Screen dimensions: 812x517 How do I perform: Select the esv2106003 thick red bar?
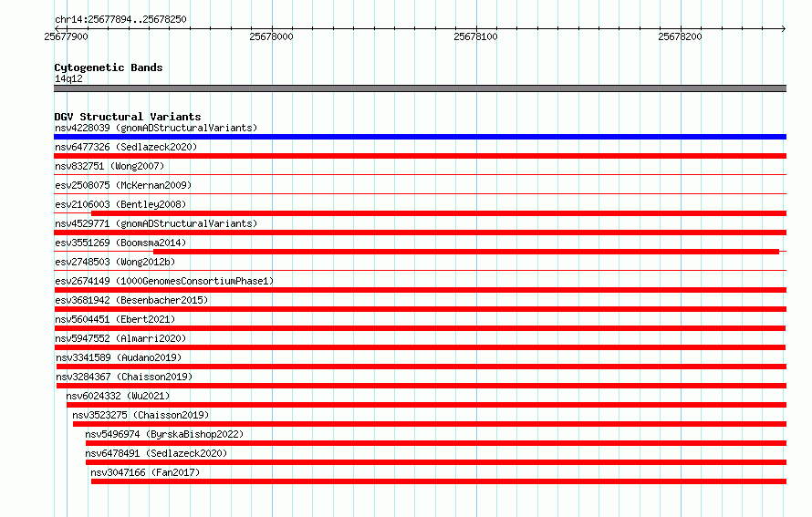pos(439,213)
